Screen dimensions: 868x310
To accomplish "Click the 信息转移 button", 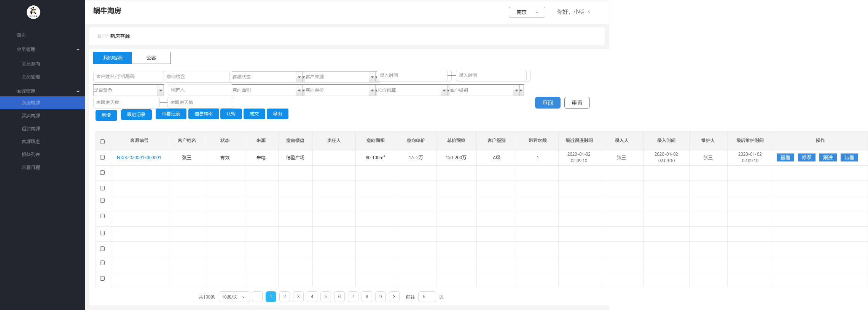I will point(204,114).
